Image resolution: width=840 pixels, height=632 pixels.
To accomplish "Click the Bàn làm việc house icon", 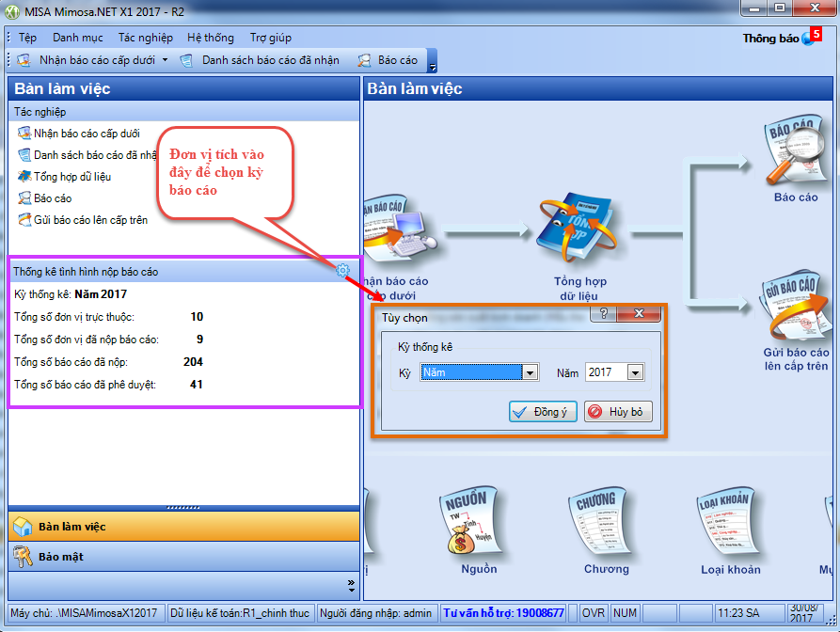I will pyautogui.click(x=23, y=527).
